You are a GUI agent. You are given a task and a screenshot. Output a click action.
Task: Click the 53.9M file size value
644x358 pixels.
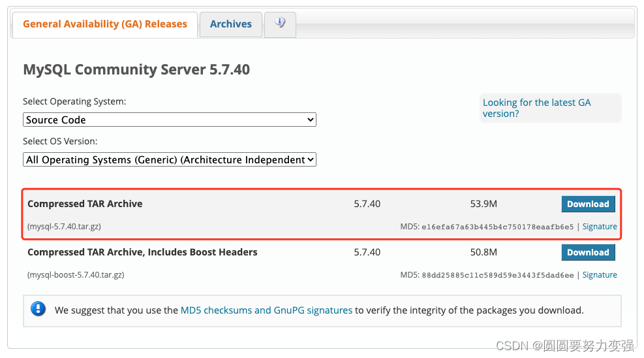pyautogui.click(x=483, y=204)
